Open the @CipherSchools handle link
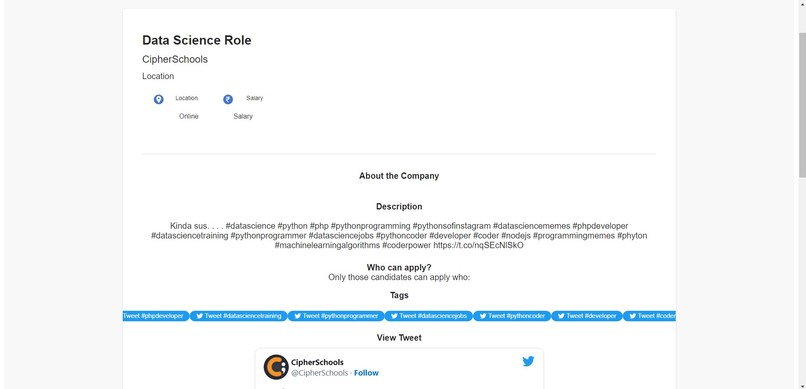The width and height of the screenshot is (806, 389). point(319,373)
